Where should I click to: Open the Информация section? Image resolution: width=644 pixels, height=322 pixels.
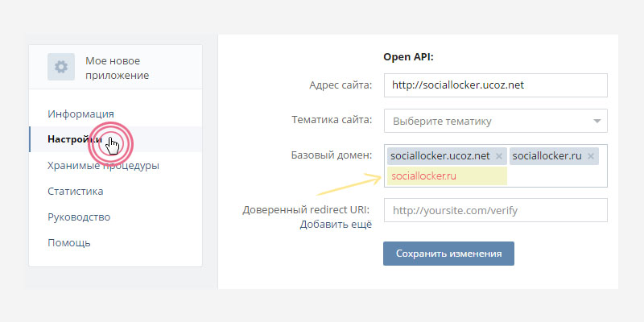[x=80, y=114]
